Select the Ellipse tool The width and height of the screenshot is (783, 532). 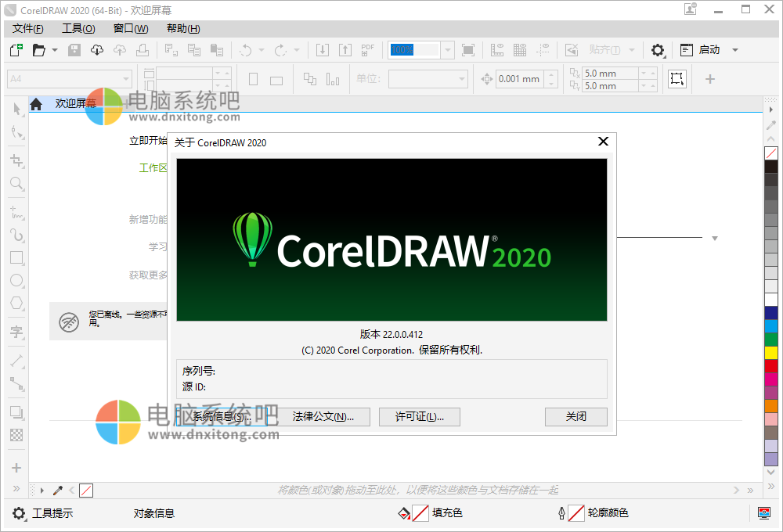point(17,280)
